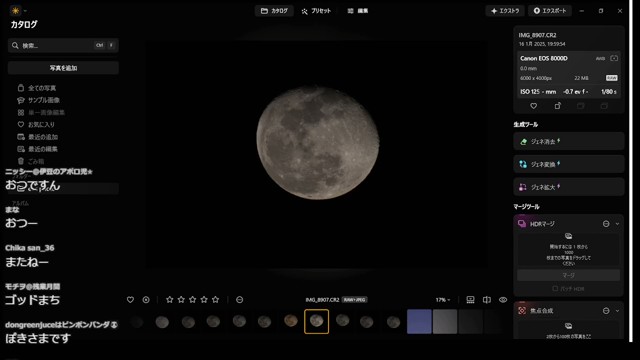Toggle the before/after compare icon
This screenshot has height=360, width=640.
pos(487,300)
